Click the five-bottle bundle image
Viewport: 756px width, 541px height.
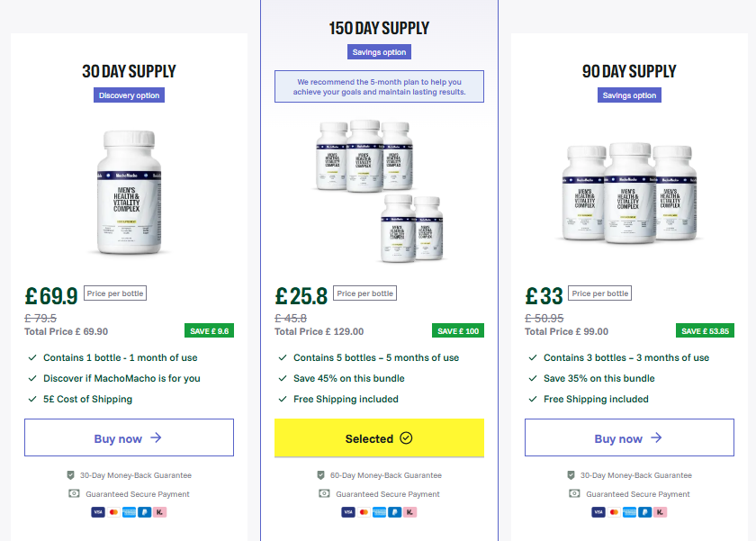pos(379,189)
